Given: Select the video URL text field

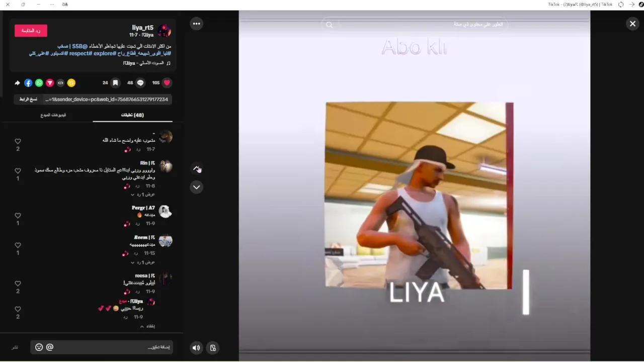Looking at the screenshot, I should coord(108,100).
